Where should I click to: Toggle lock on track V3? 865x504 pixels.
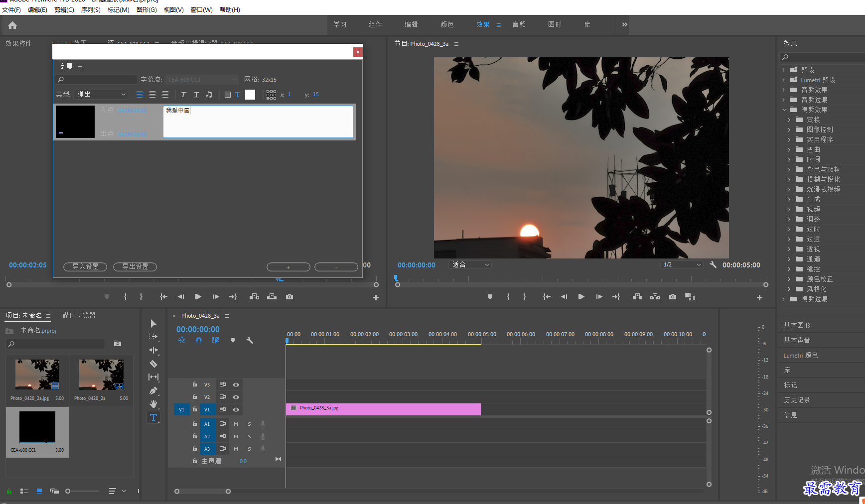(x=195, y=384)
